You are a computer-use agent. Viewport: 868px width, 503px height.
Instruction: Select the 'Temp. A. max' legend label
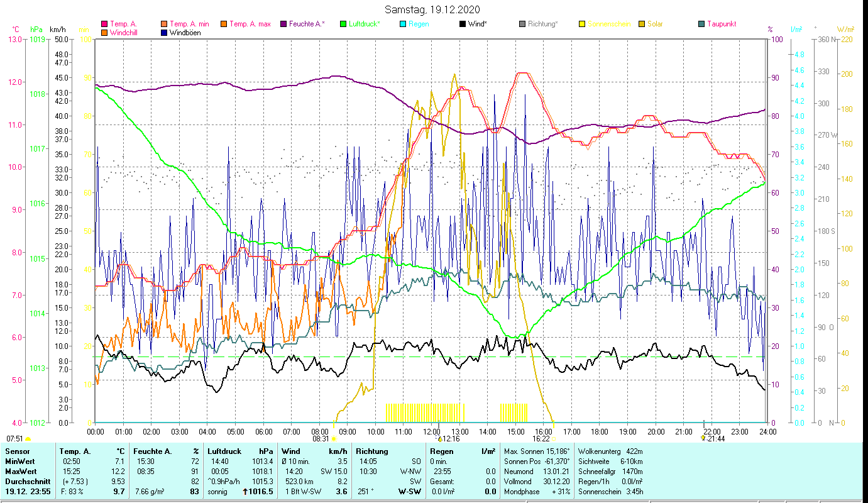(250, 25)
